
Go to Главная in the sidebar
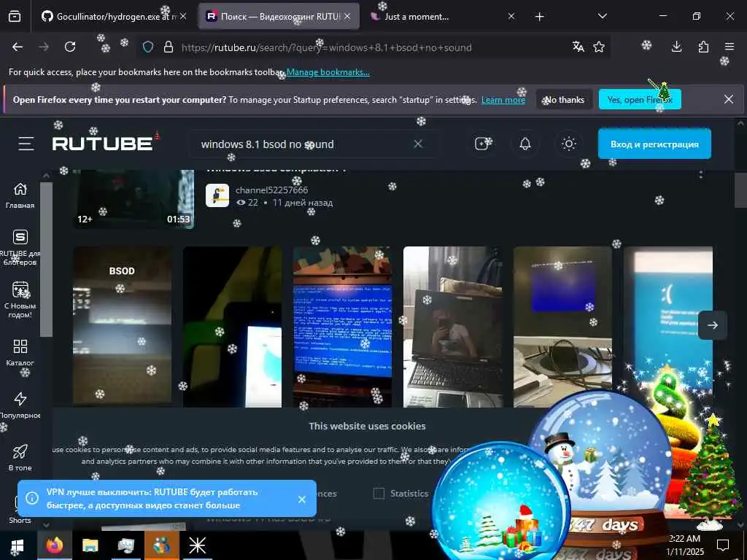point(20,195)
